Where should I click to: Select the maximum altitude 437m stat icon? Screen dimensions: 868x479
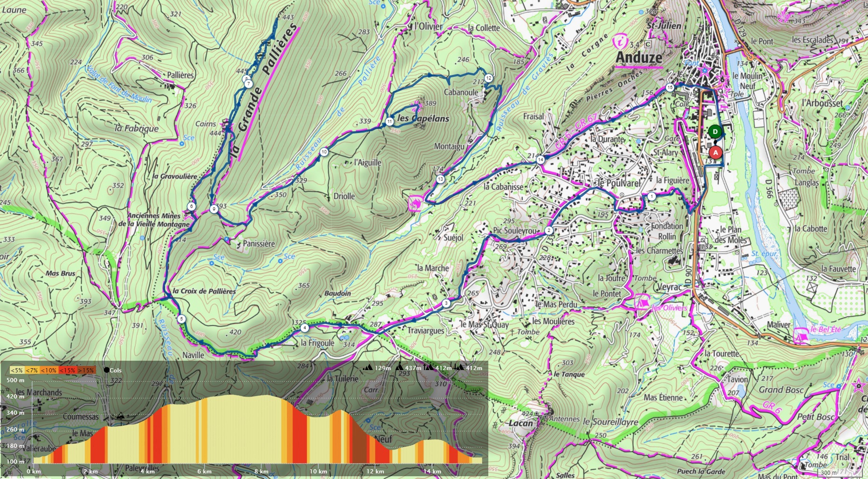[399, 368]
